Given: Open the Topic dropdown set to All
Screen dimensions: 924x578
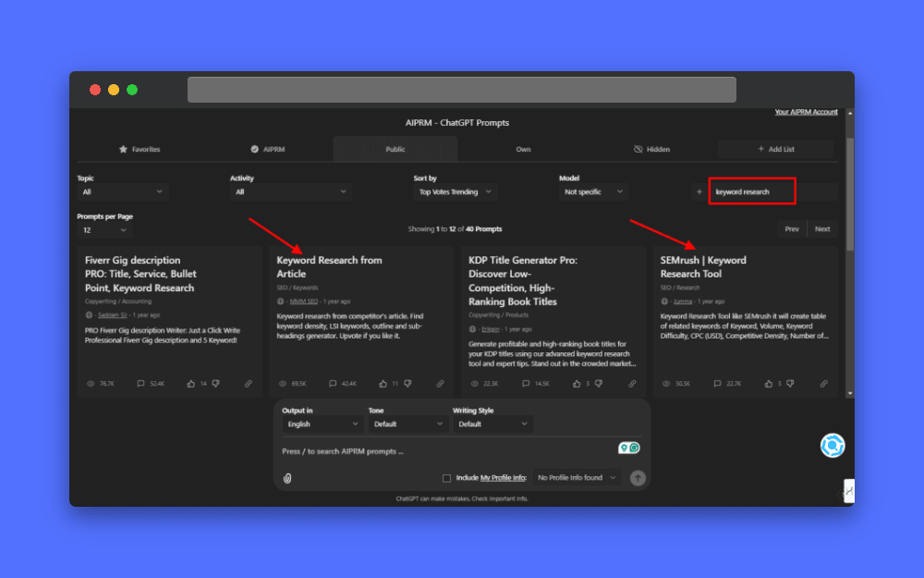Looking at the screenshot, I should [x=123, y=191].
